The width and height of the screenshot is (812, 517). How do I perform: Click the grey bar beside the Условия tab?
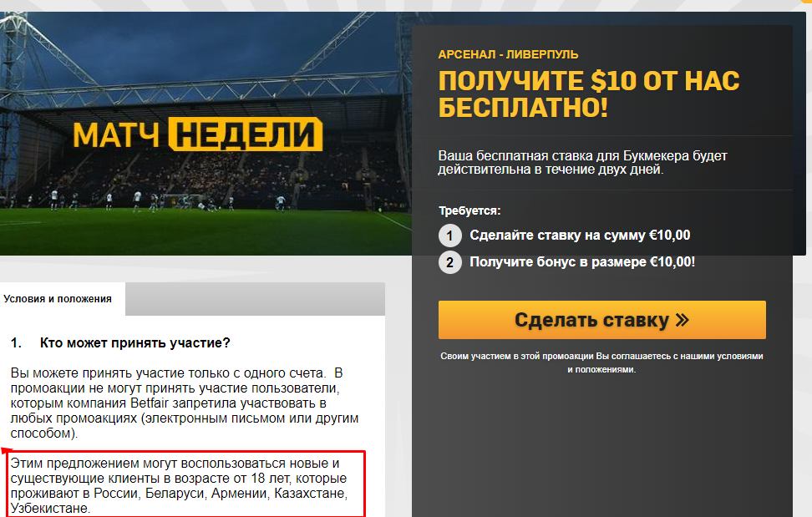pyautogui.click(x=255, y=299)
